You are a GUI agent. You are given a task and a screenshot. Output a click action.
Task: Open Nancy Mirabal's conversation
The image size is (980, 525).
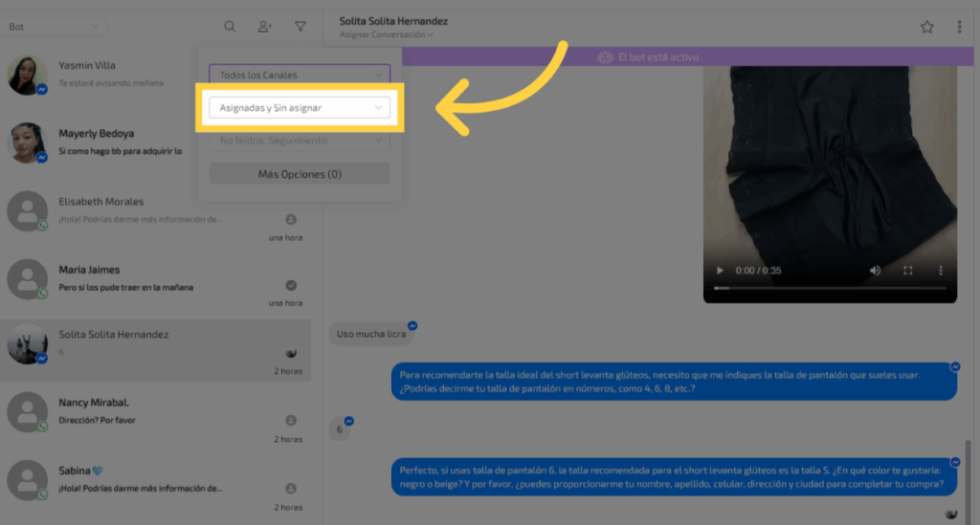click(x=153, y=411)
